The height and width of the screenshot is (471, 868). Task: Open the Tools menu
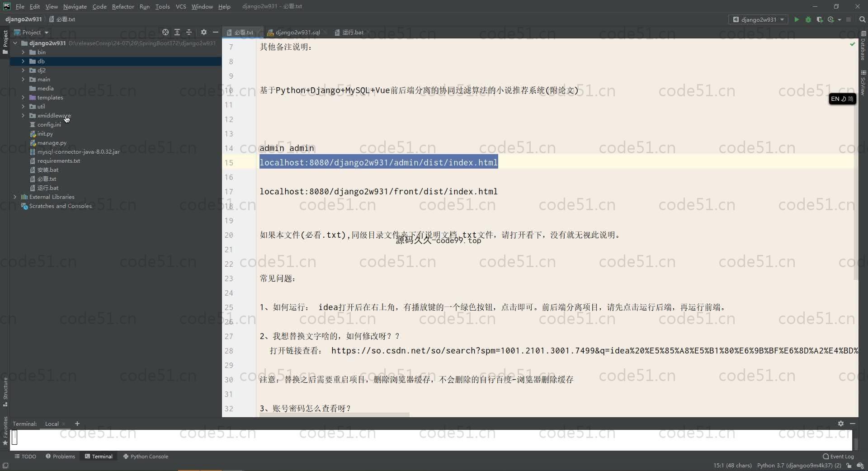pyautogui.click(x=162, y=6)
